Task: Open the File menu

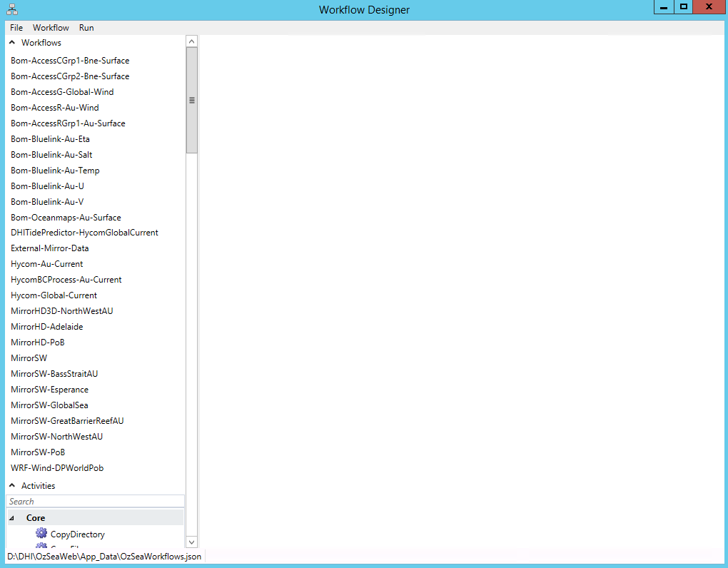Action: coord(16,28)
